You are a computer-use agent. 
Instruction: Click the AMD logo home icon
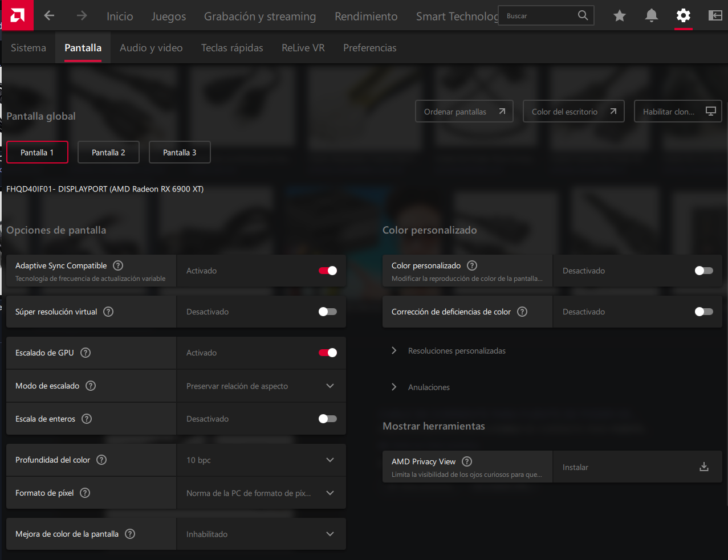(18, 15)
